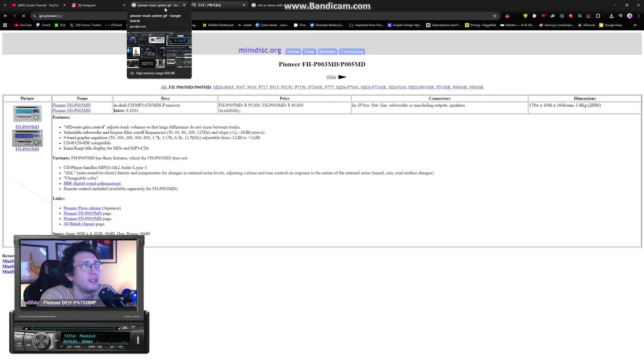Open the FH-P005MD link below the picture
Viewport: 644px width, 362px height.
pos(27,127)
